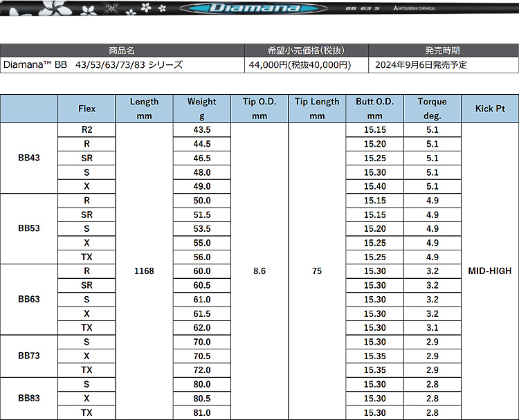Viewport: 519px width, 420px height.
Task: Click the Flex column header
Action: point(86,109)
